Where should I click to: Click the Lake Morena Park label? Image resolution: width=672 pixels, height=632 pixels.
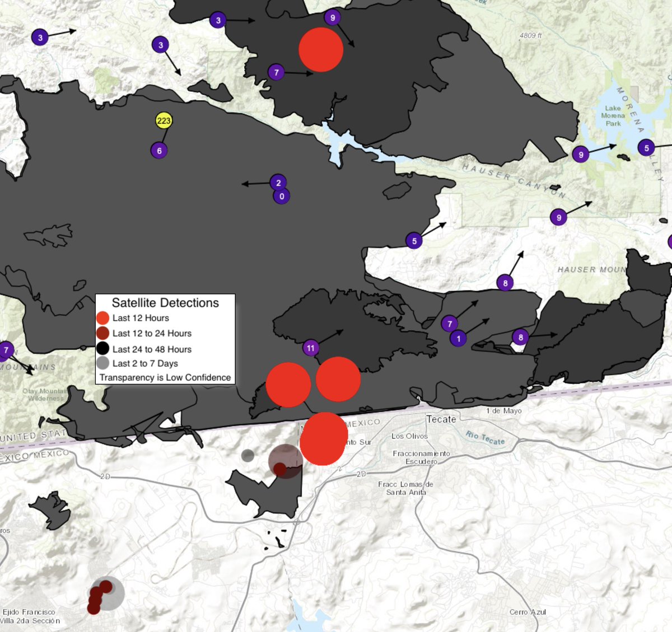tap(613, 116)
